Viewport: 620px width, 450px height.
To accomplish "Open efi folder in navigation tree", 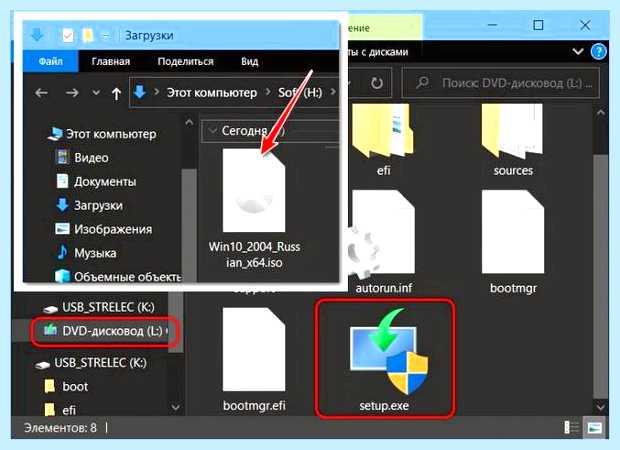I will (60, 410).
